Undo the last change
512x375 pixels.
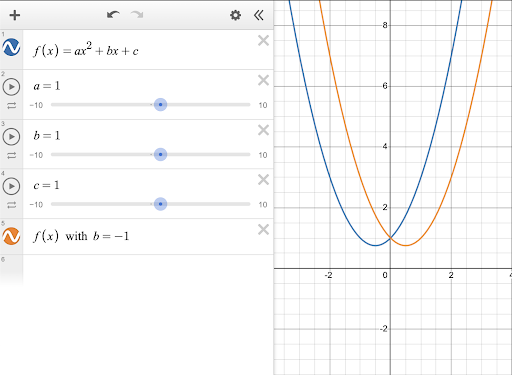pyautogui.click(x=113, y=15)
